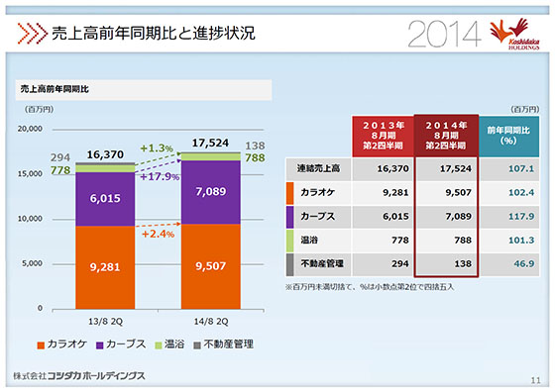Select the purple 6,015 bar segment
The image size is (555, 392).
[x=105, y=199]
